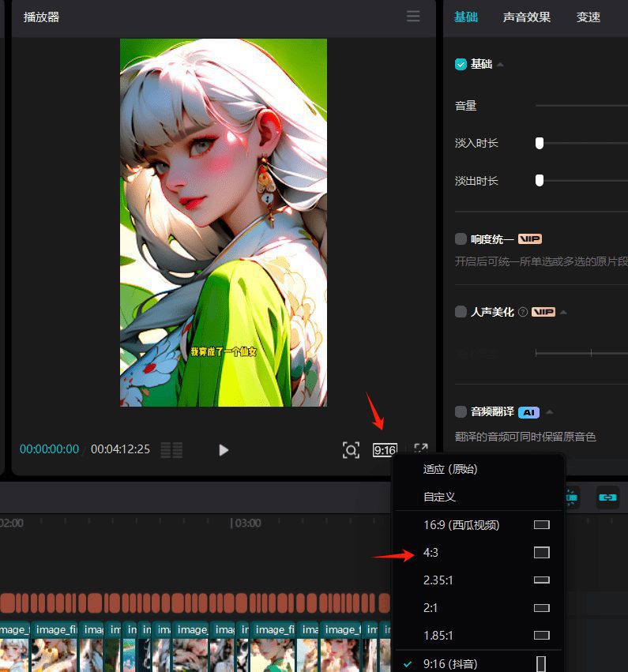Enable the 人声美化 checkbox

click(x=461, y=312)
